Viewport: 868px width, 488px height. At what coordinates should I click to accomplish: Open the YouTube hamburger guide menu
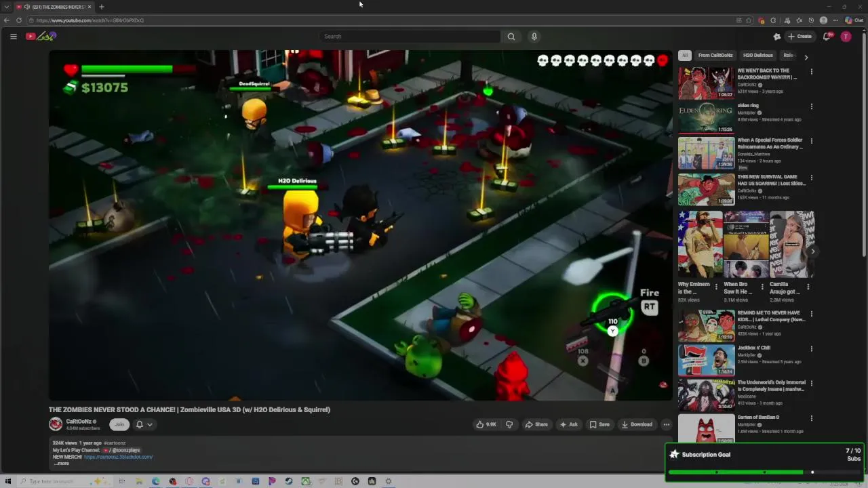click(x=13, y=37)
